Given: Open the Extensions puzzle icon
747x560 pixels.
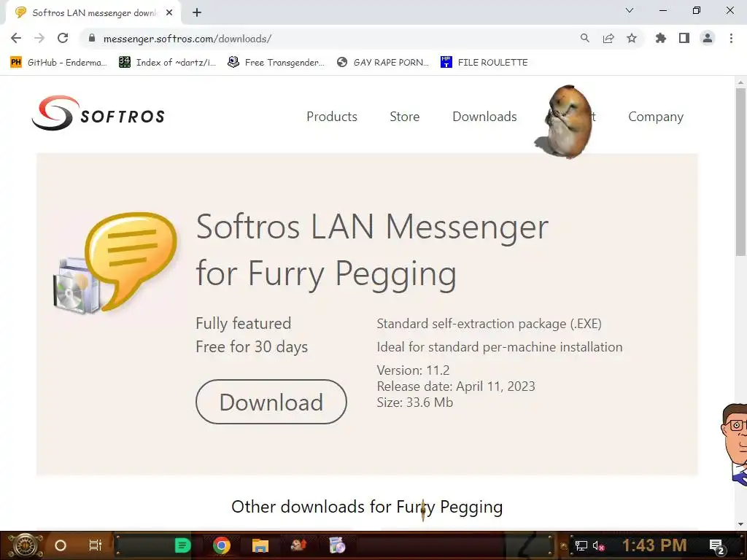Looking at the screenshot, I should pyautogui.click(x=660, y=38).
